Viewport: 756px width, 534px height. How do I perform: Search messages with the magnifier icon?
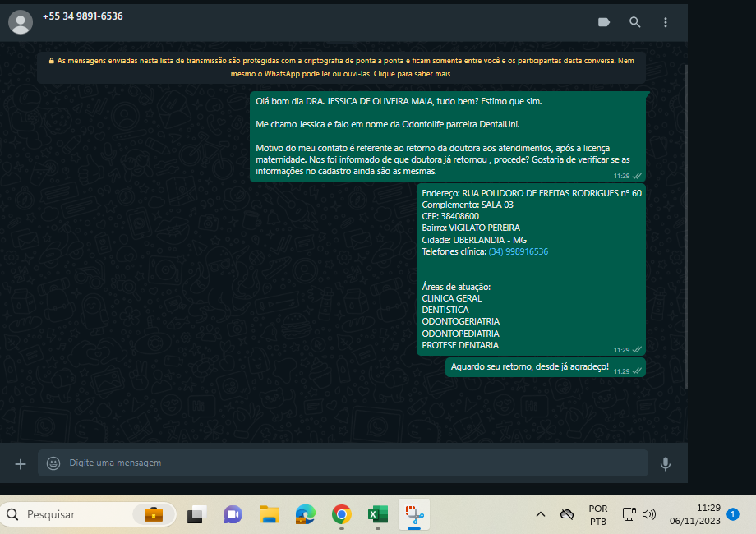(x=635, y=22)
